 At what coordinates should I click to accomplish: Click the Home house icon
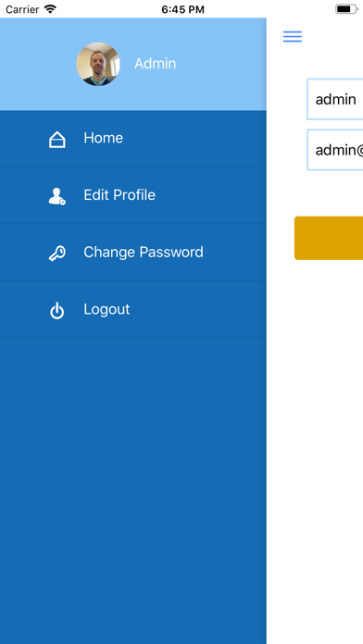(x=57, y=139)
